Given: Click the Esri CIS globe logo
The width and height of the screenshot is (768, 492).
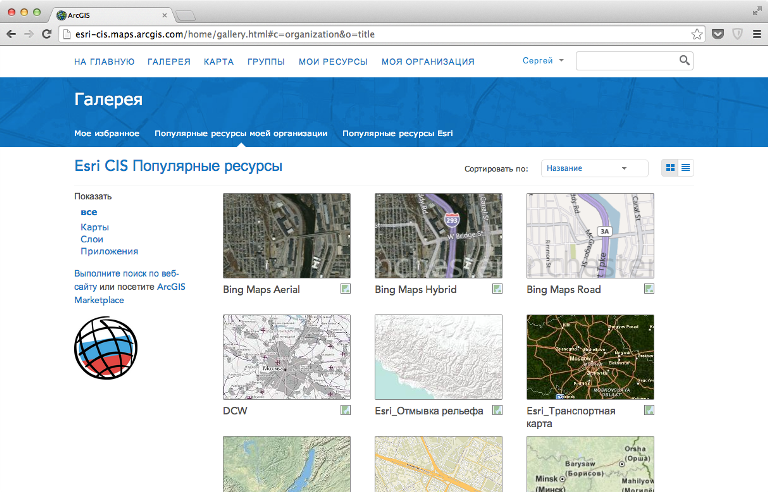Looking at the screenshot, I should (106, 348).
